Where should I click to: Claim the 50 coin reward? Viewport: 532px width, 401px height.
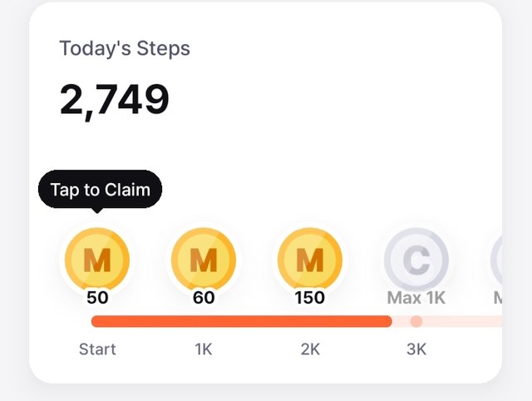(97, 260)
